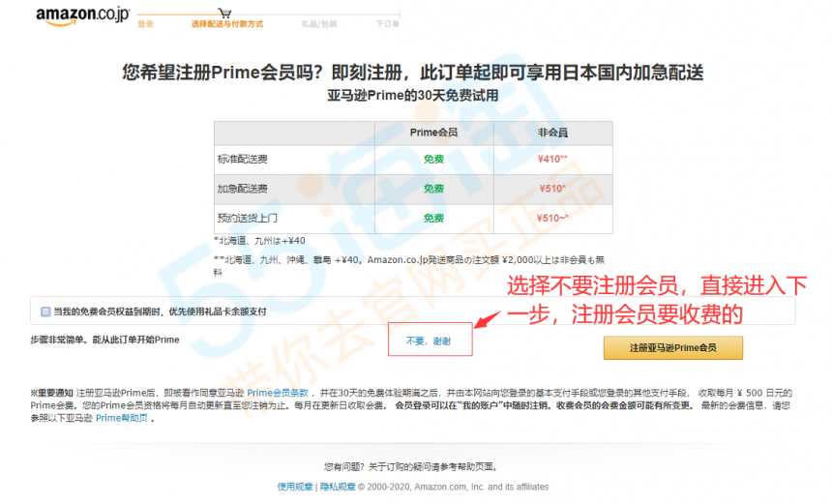832x504 pixels.
Task: Click the 注册亚马逊Prime会员 button
Action: [672, 348]
